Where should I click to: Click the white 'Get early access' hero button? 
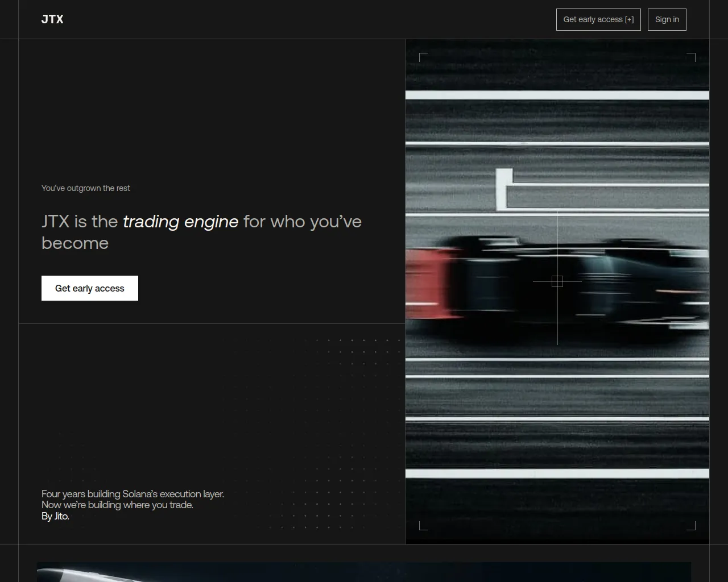(90, 288)
